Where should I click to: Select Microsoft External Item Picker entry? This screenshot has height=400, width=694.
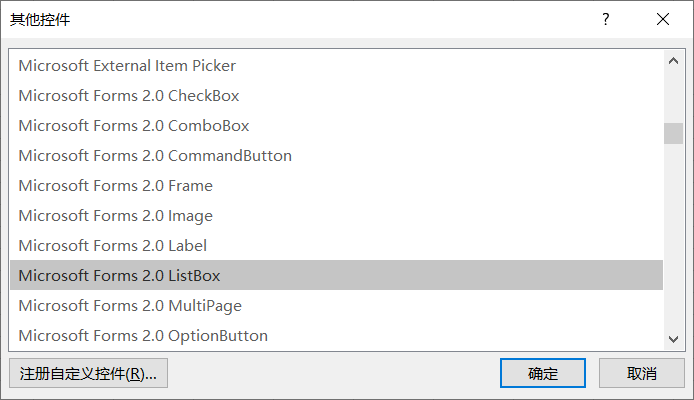coord(127,66)
